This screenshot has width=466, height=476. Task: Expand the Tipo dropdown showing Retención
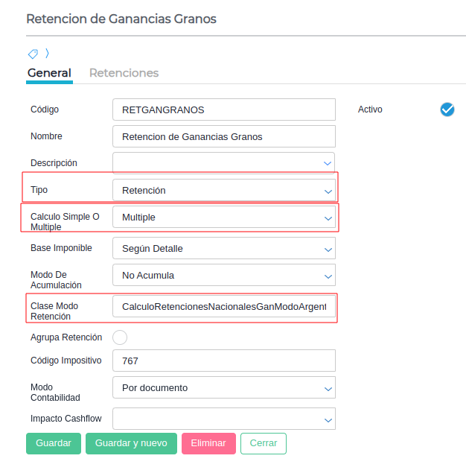[x=223, y=191]
